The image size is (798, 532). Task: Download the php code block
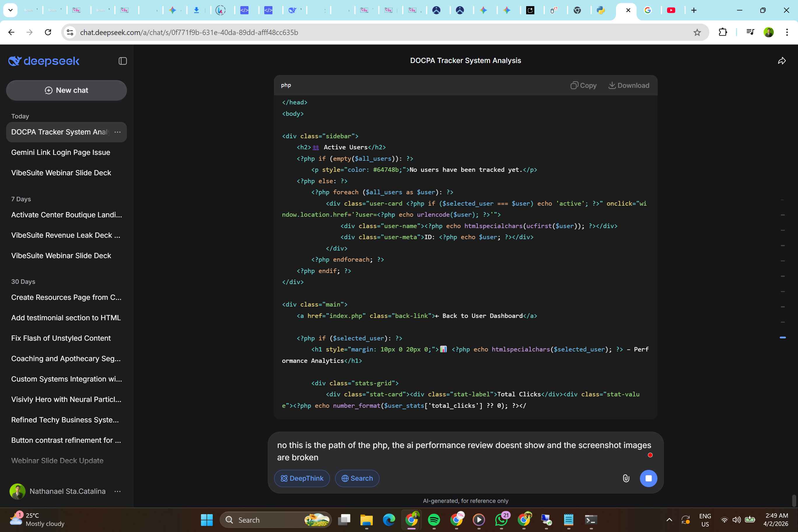pos(629,85)
